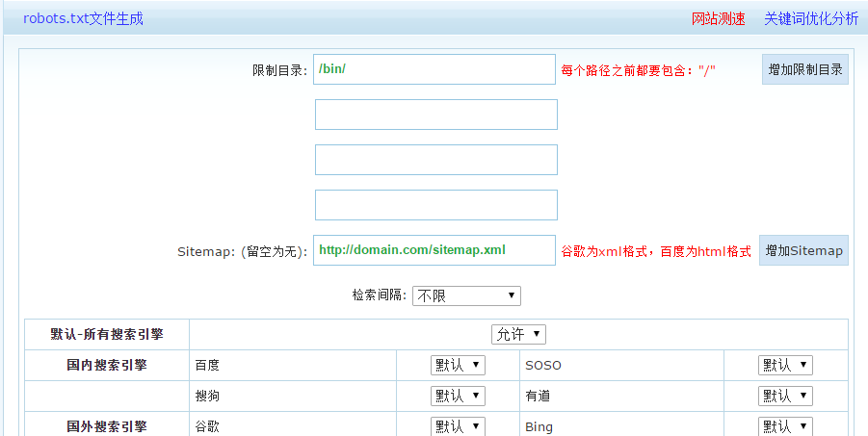Open the SOSO setting dropdown
Image resolution: width=868 pixels, height=436 pixels.
click(785, 365)
